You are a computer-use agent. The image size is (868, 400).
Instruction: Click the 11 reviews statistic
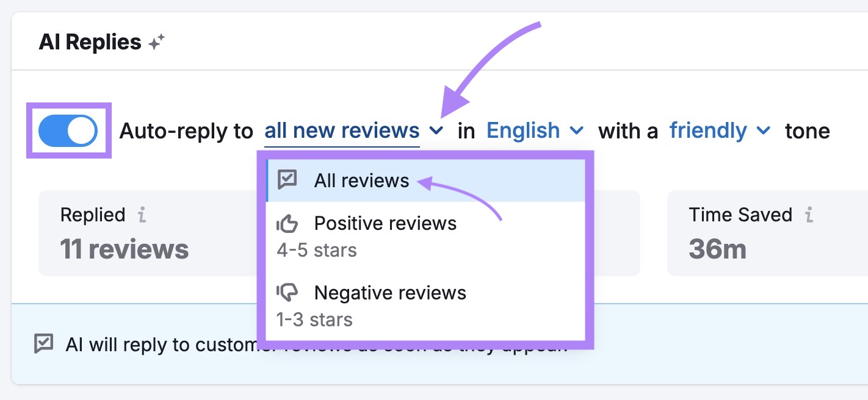tap(125, 249)
